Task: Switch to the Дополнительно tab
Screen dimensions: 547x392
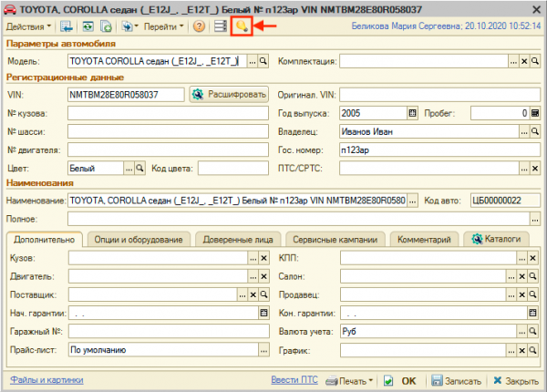Action: point(45,240)
